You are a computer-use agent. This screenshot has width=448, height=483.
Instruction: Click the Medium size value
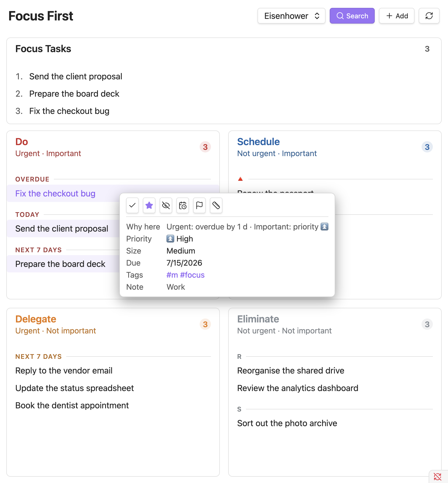click(x=181, y=251)
